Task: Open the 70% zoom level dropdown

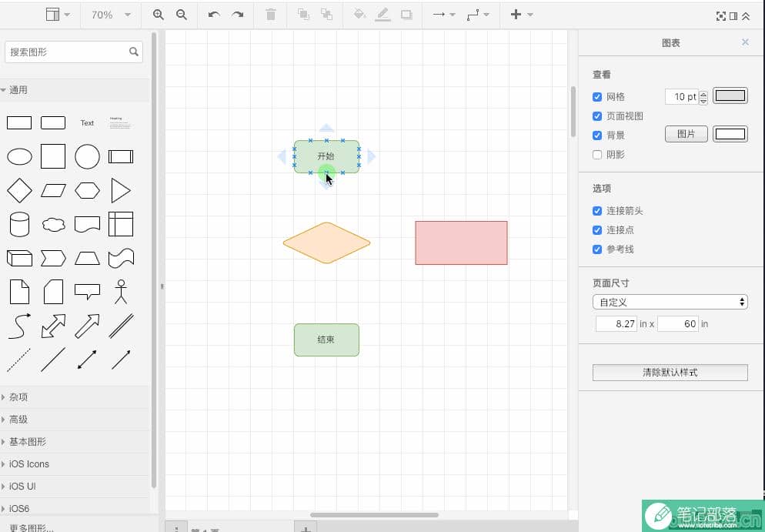Action: tap(111, 15)
